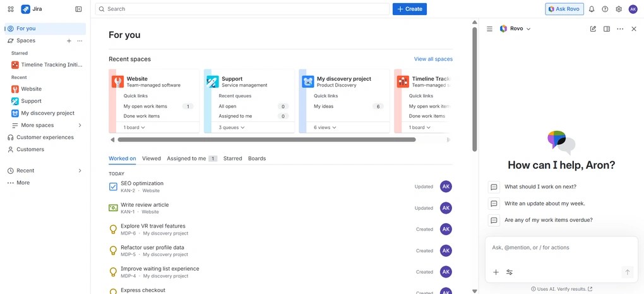Open My ideas on discovery project card
This screenshot has height=294, width=644.
tap(349, 106)
